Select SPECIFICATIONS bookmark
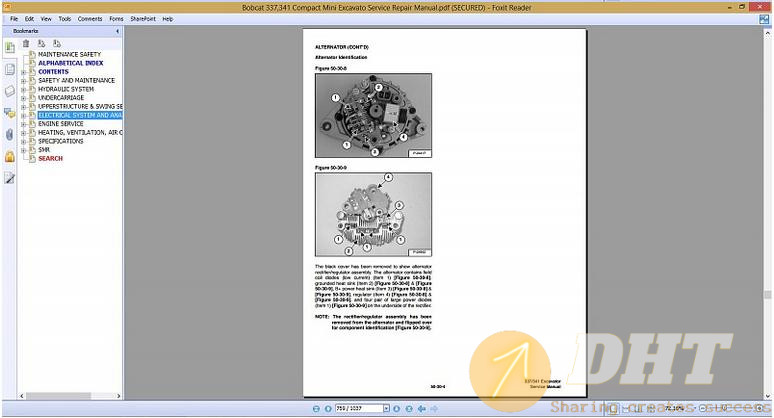 [61, 141]
